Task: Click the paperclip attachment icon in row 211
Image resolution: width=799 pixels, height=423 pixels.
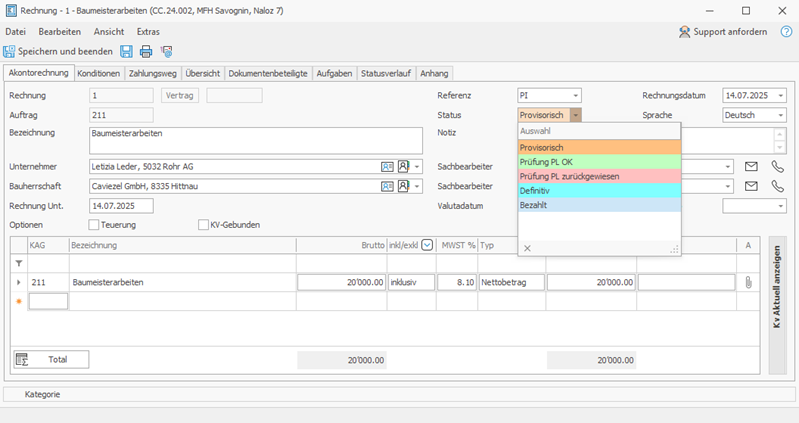Action: [x=748, y=282]
